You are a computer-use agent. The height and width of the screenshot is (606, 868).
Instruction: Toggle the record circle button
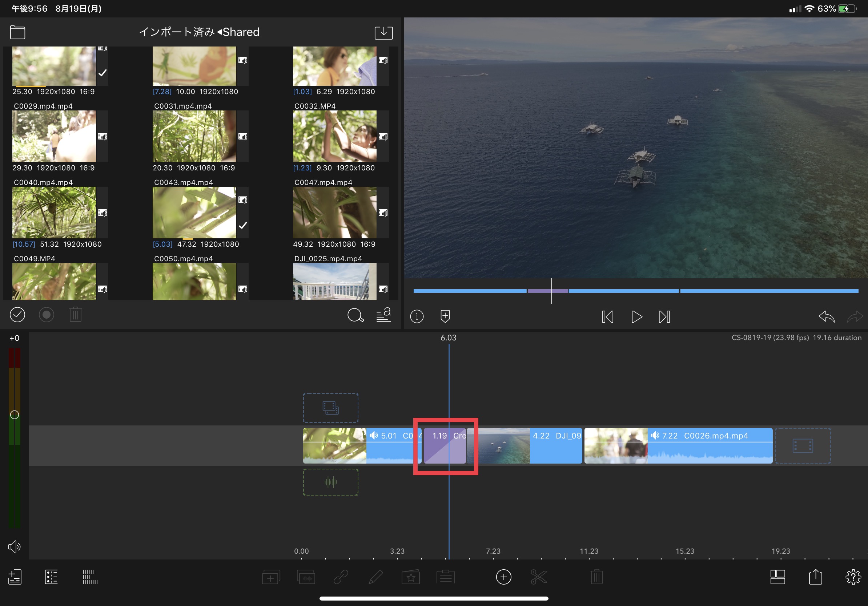[x=47, y=315]
